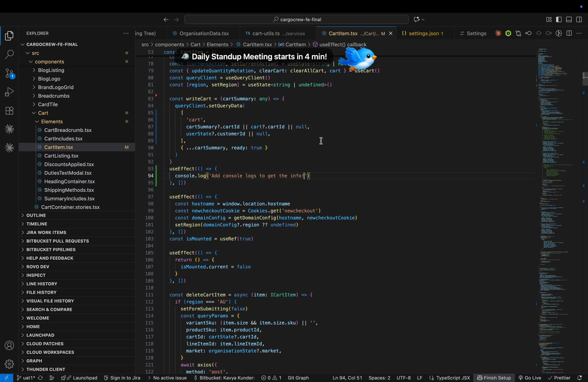The height and width of the screenshot is (382, 588).
Task: Open notifications bell in status bar
Action: 580,378
